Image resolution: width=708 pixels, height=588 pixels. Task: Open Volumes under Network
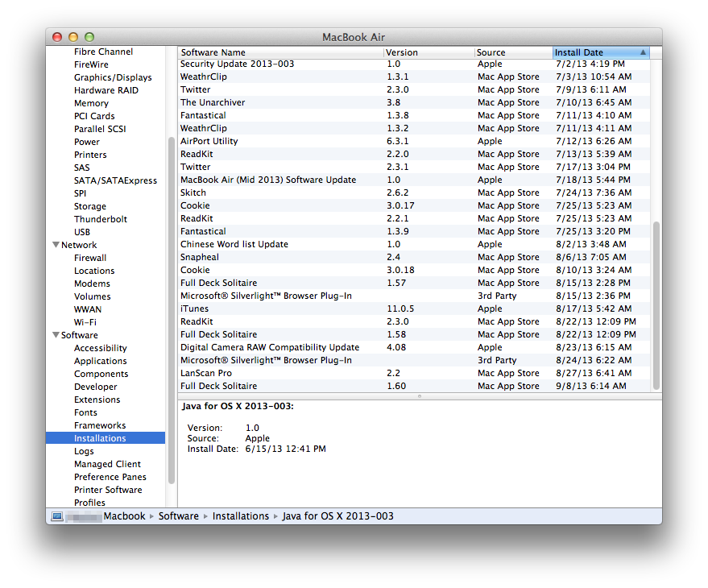click(x=92, y=296)
